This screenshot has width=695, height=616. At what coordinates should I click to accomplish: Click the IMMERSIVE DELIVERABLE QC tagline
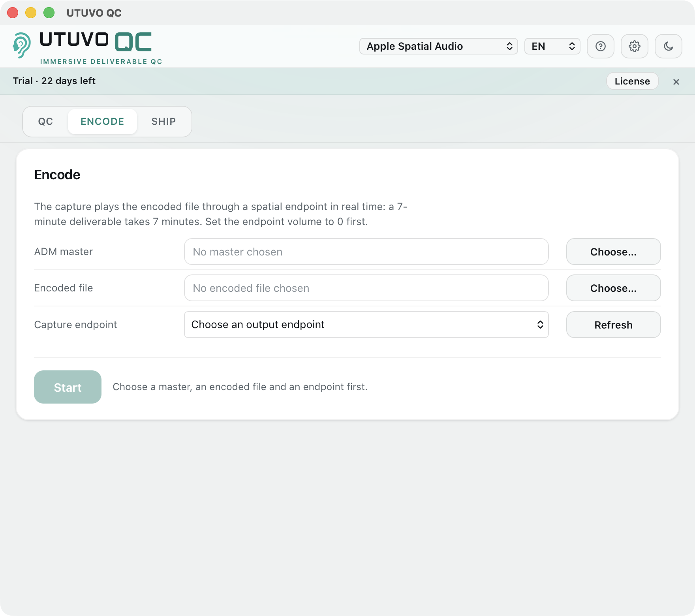point(101,62)
